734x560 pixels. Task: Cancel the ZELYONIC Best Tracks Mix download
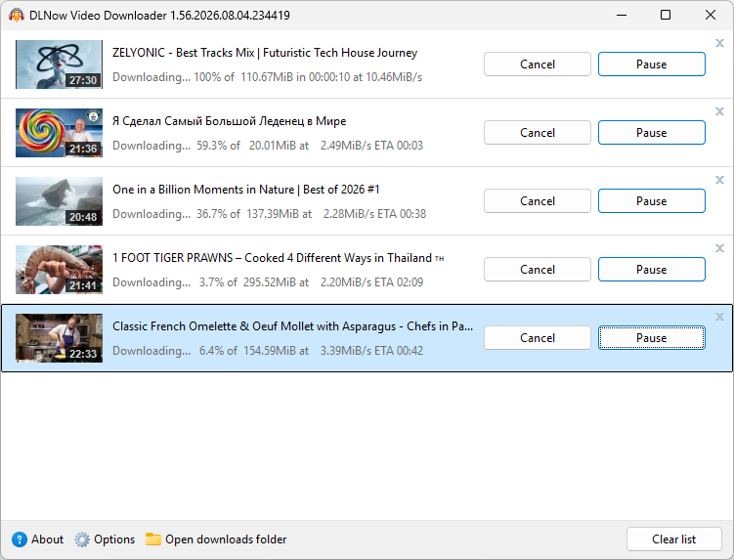(538, 65)
